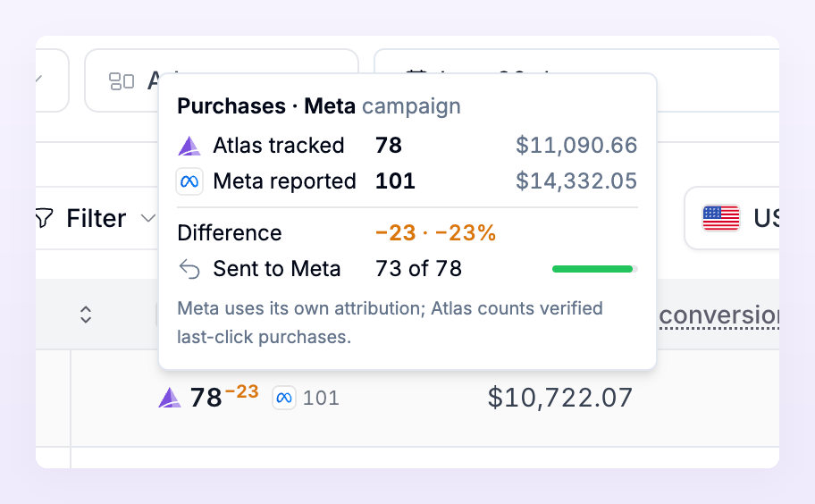The height and width of the screenshot is (504, 815).
Task: Click the Atlas tracked label
Action: (x=279, y=146)
